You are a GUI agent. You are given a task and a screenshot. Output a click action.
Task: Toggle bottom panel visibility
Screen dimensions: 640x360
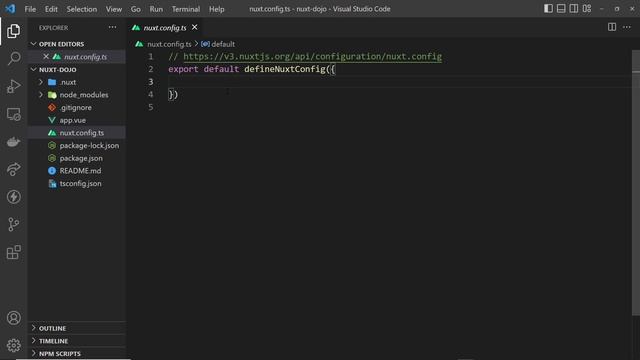(x=561, y=9)
